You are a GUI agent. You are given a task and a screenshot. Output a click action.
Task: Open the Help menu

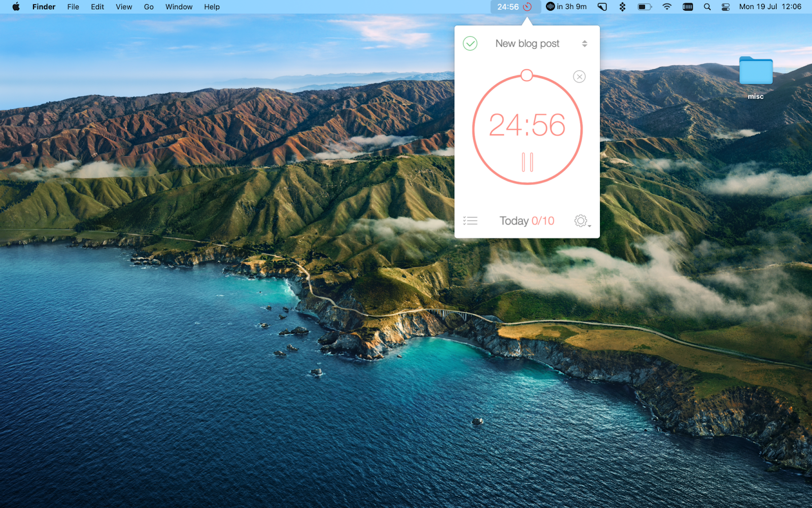click(212, 7)
